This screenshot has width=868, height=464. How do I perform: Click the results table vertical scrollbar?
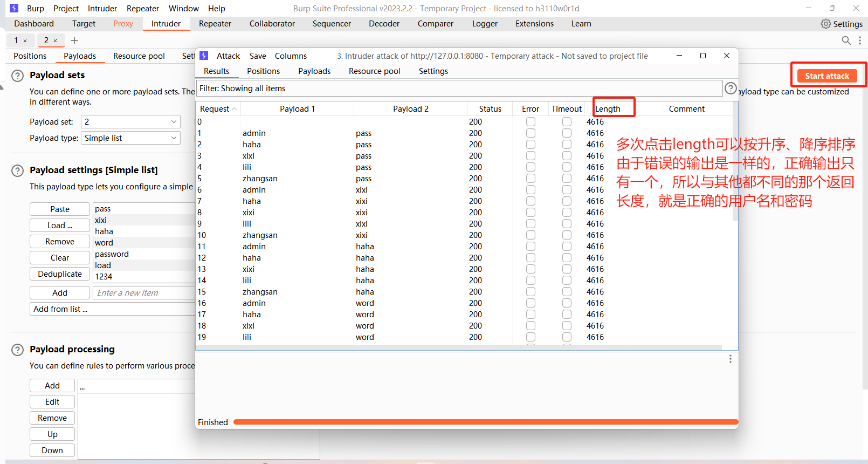735,162
